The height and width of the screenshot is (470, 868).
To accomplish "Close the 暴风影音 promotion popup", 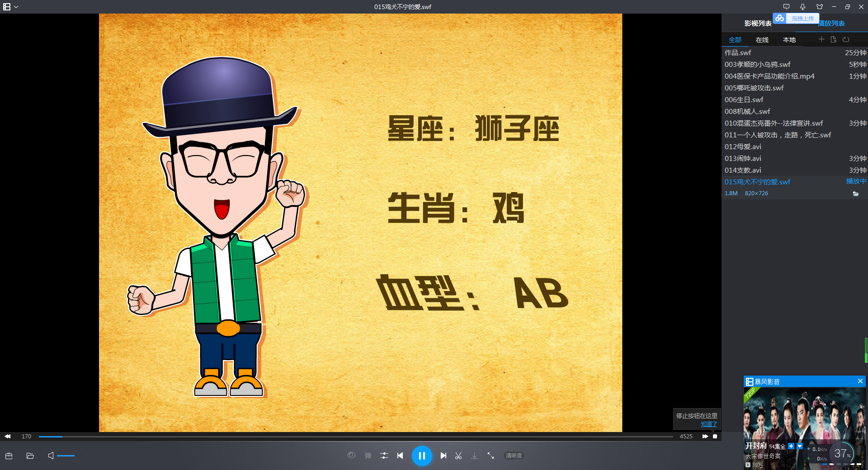I will coord(860,381).
